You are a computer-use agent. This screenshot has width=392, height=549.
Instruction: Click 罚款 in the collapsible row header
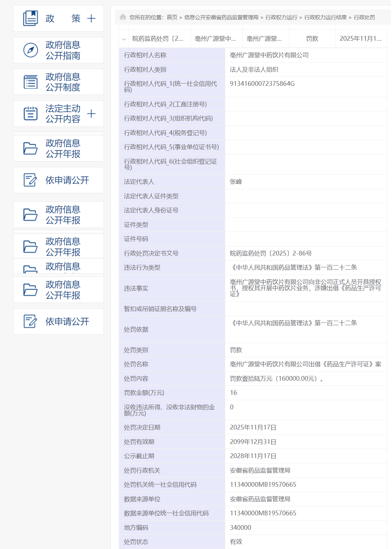click(x=312, y=39)
